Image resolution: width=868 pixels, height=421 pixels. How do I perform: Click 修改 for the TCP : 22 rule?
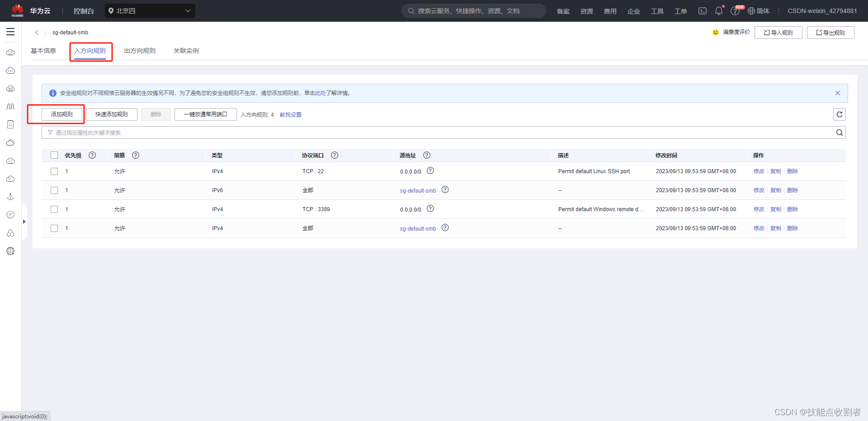(759, 171)
